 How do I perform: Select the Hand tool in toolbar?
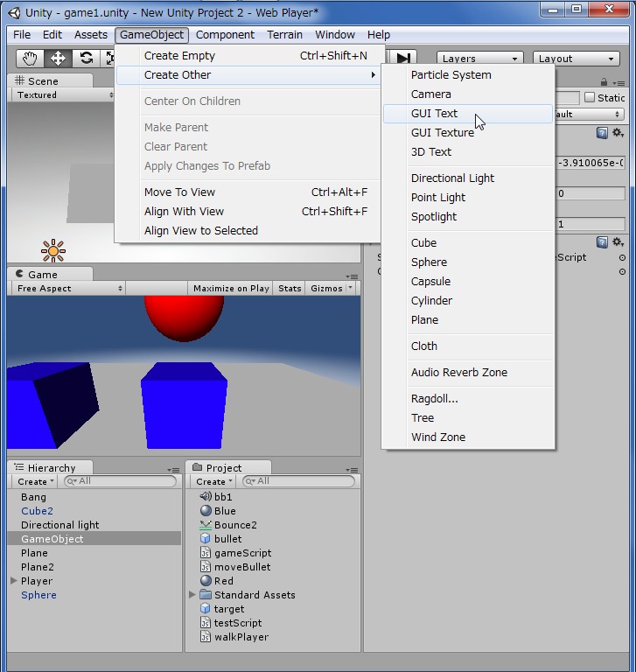30,58
